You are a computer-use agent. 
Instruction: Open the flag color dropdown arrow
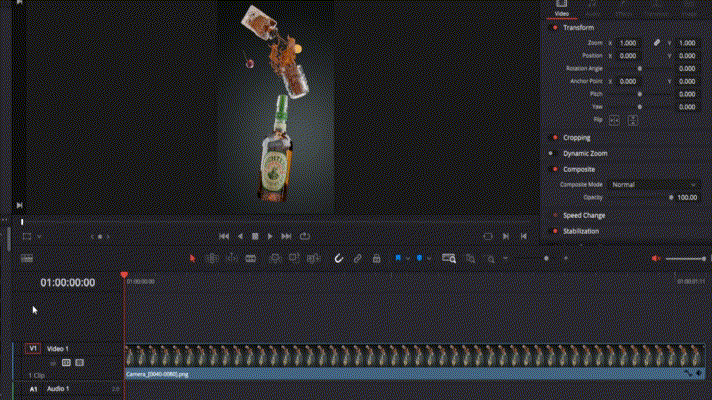(x=408, y=258)
